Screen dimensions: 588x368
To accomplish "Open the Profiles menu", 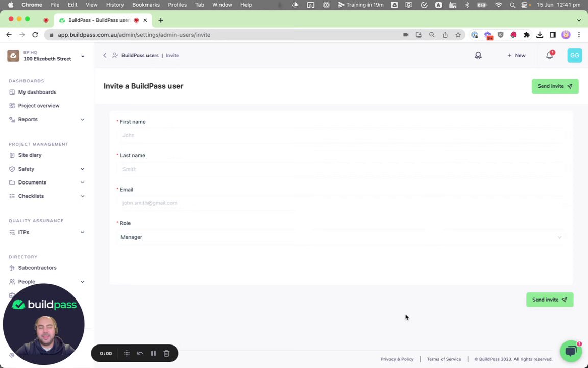I will [178, 5].
